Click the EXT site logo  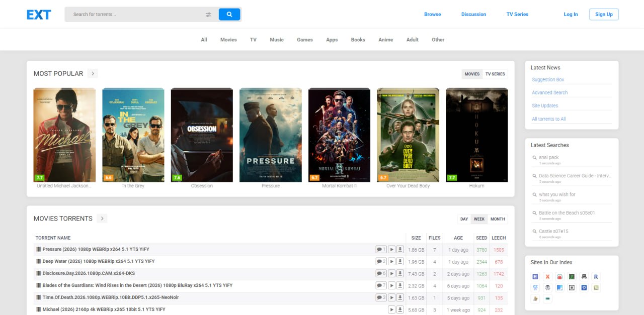(x=39, y=15)
